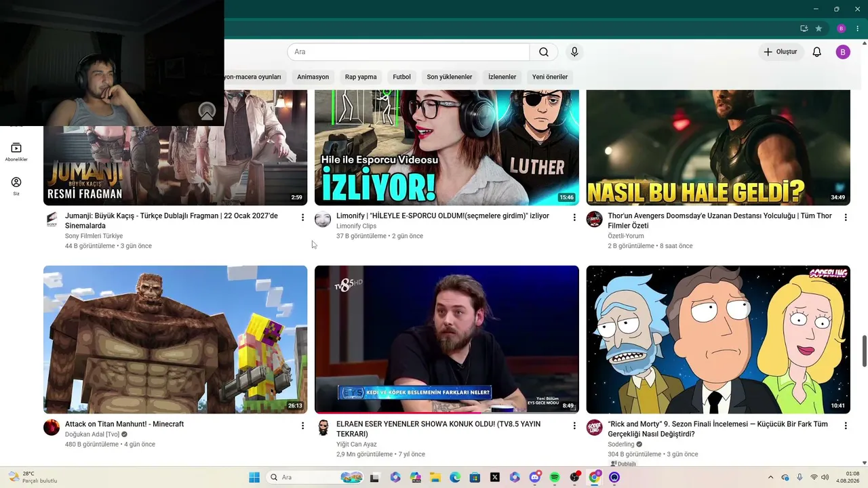Play the Hile ile Esporcu Videosu thumbnail

(447, 148)
